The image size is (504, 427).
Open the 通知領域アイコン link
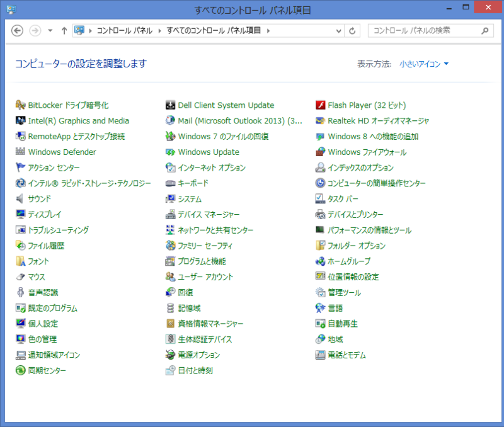click(54, 355)
